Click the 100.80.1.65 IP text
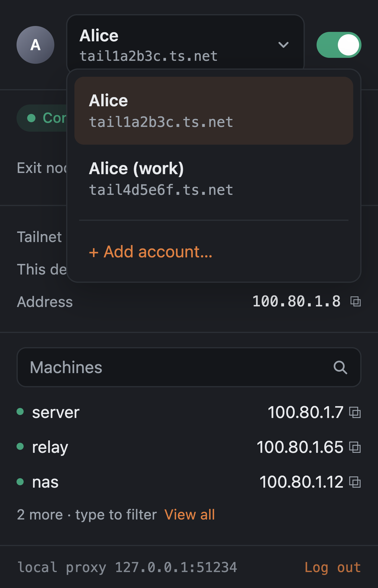Image resolution: width=378 pixels, height=588 pixels. 300,447
